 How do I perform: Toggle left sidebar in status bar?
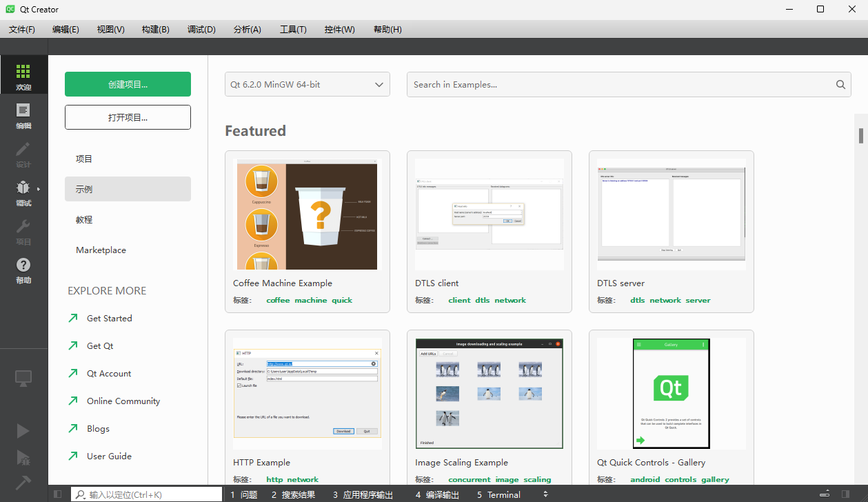pos(58,494)
